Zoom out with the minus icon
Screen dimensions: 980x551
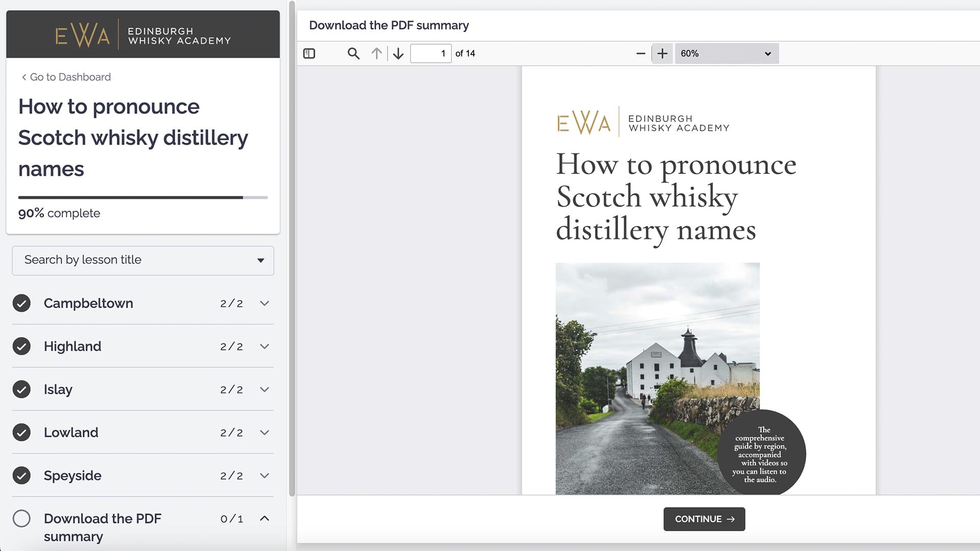click(641, 54)
